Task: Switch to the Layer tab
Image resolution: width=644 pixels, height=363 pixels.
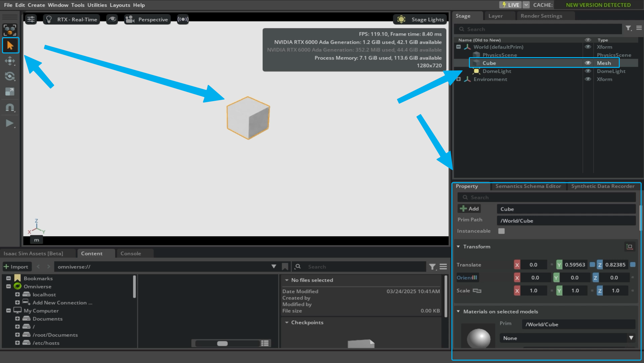Action: click(x=496, y=16)
